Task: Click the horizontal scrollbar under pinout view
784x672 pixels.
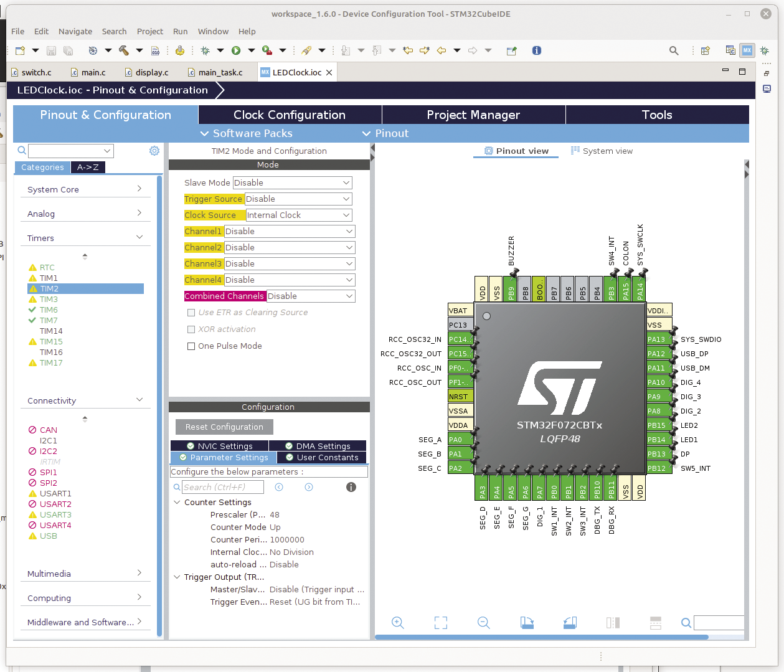Action: (542, 637)
